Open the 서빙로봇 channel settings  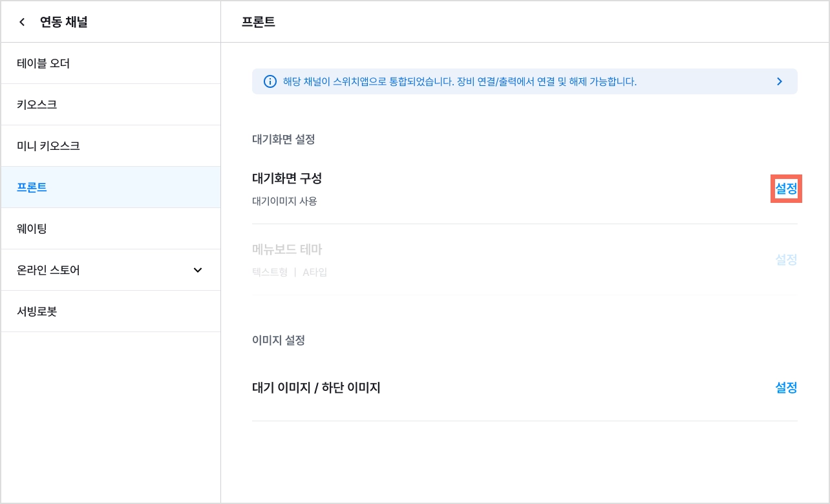pos(111,311)
